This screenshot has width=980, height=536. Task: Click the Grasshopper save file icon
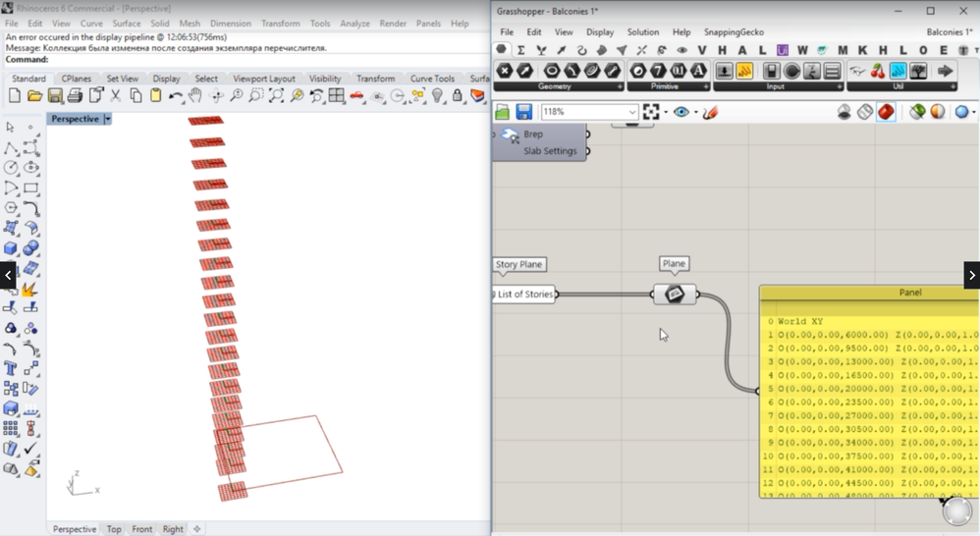pos(523,112)
